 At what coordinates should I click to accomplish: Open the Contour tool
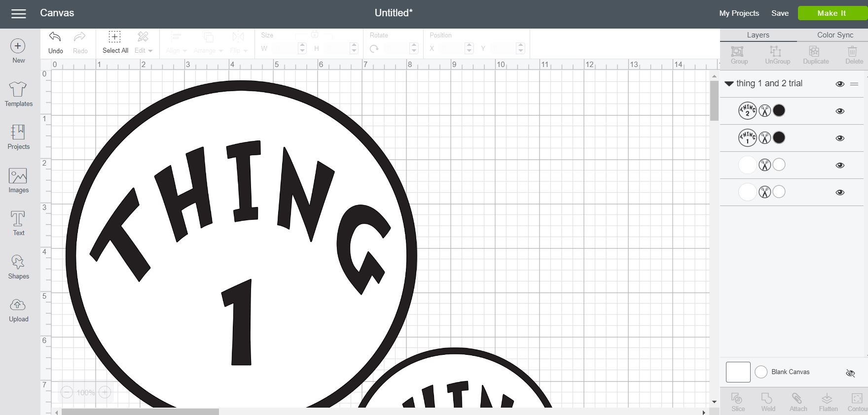click(857, 402)
